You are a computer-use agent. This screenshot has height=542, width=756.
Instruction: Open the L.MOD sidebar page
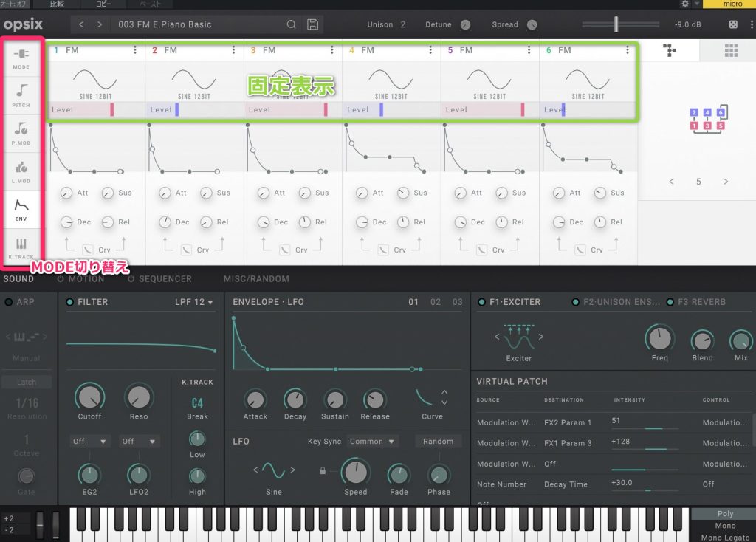(x=21, y=171)
